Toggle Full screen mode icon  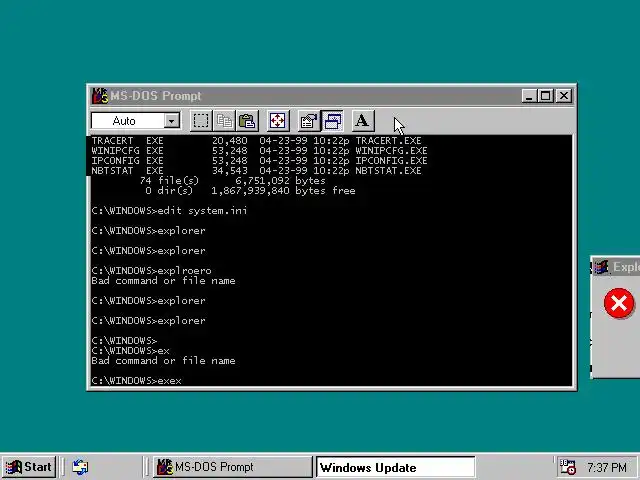tap(278, 121)
